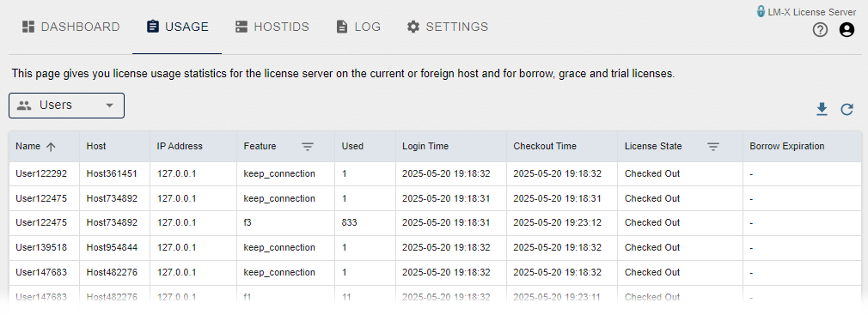Refresh the usage table
The height and width of the screenshot is (315, 868).
[x=847, y=109]
